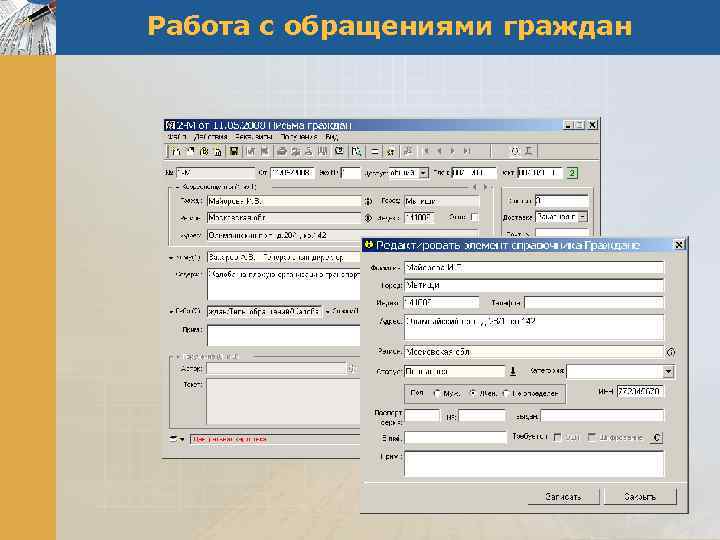Go to last record toolbar arrow
The image size is (720, 540).
coord(466,151)
